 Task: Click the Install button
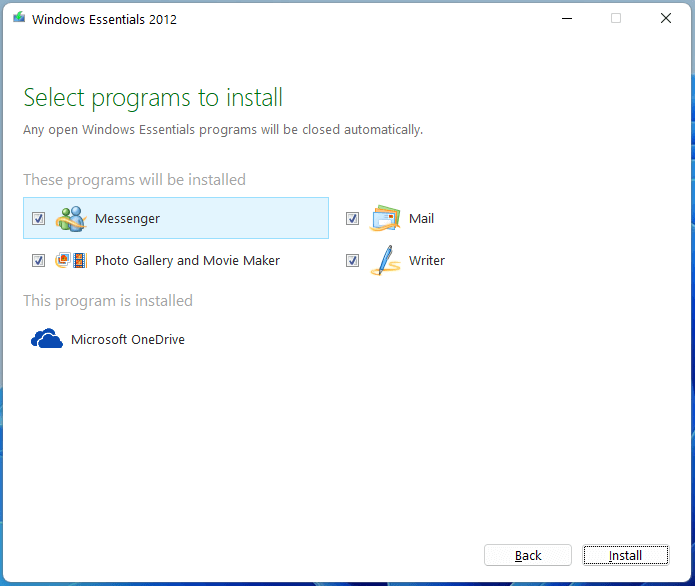625,555
